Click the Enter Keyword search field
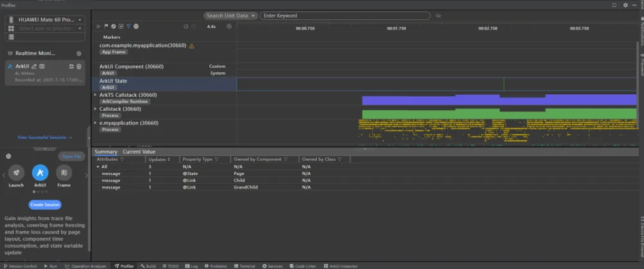 click(x=346, y=15)
